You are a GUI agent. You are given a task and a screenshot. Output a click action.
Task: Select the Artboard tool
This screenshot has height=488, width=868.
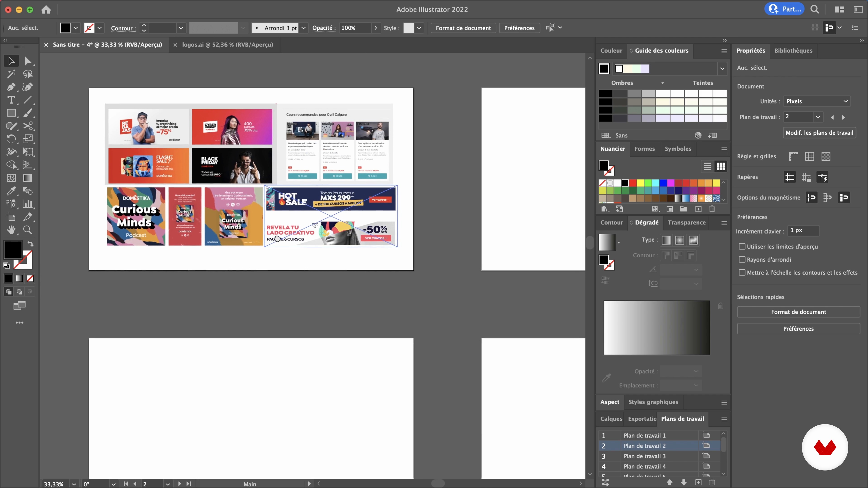tap(11, 217)
